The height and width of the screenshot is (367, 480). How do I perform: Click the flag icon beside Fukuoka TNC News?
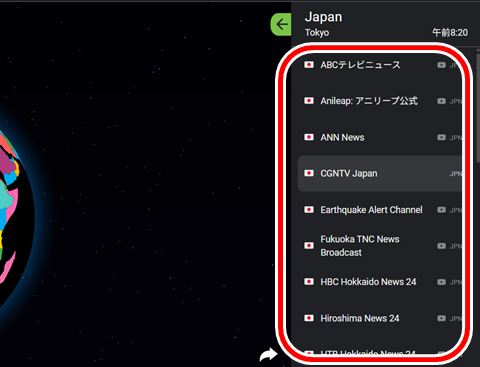[x=309, y=246]
